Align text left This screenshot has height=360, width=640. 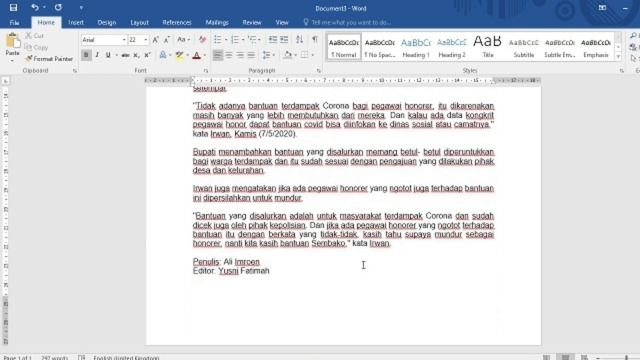[218, 55]
